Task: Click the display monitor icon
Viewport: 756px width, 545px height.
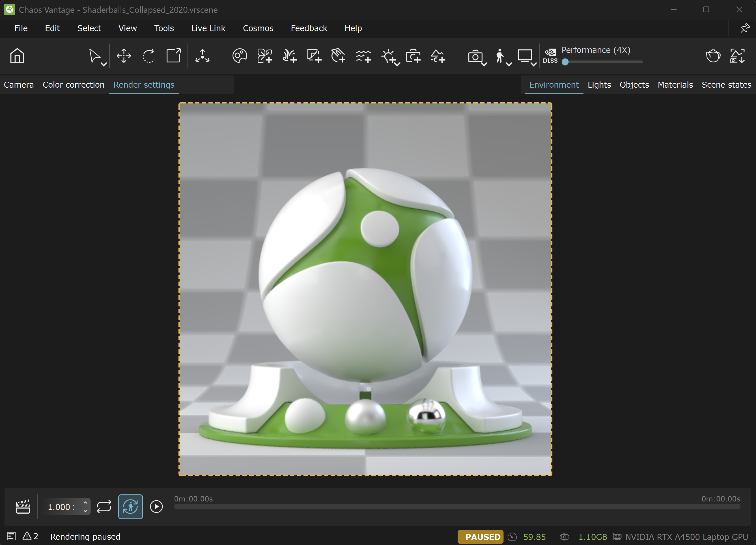Action: 525,56
